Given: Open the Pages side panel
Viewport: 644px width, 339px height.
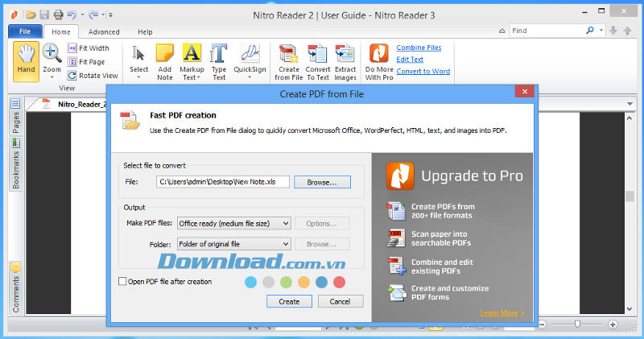Looking at the screenshot, I should (x=15, y=116).
